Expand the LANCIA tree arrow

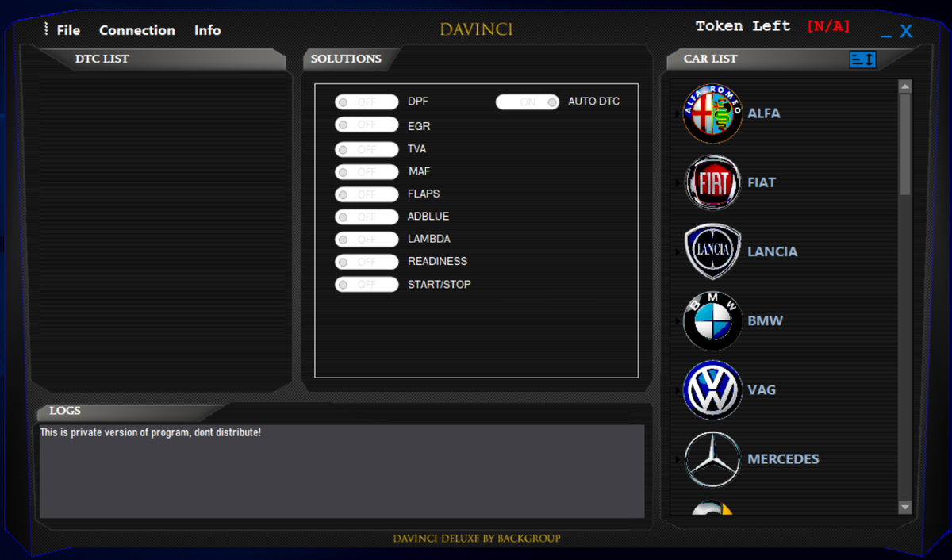coord(678,252)
